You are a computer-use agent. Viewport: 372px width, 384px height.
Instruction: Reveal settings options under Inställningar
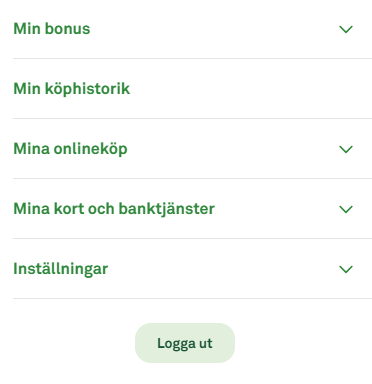pyautogui.click(x=61, y=269)
